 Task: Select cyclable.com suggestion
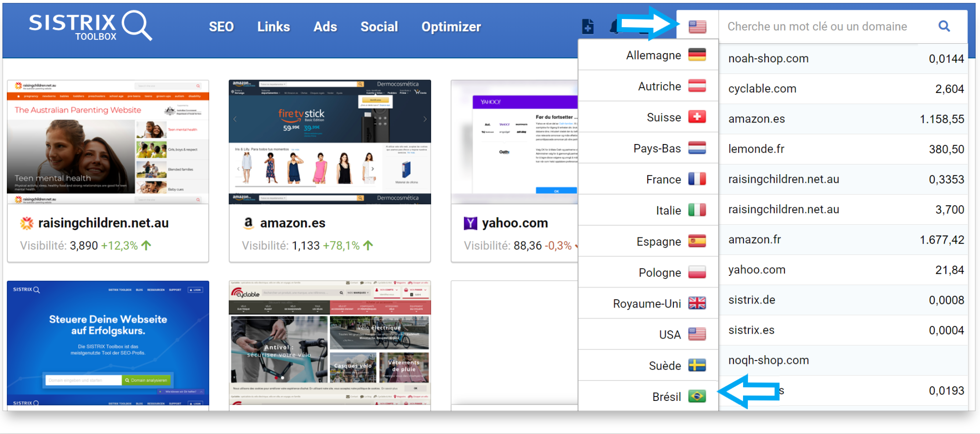tap(843, 89)
